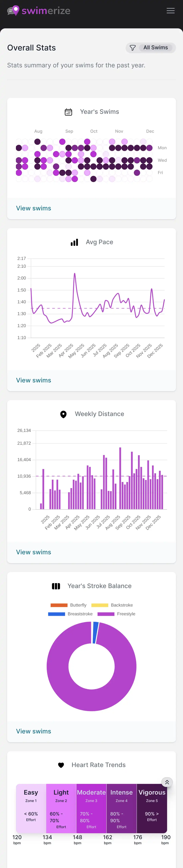The image size is (183, 868).
Task: Select the Zone 3 Moderate heart rate tab
Action: pos(91,808)
